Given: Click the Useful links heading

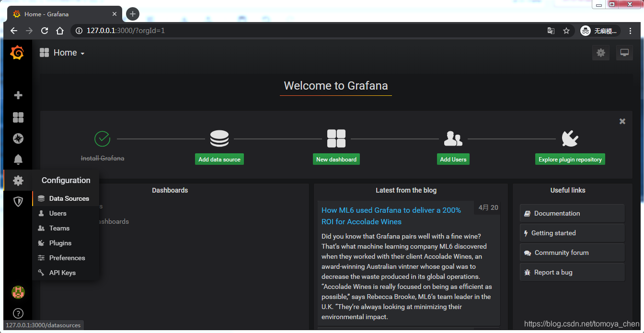Looking at the screenshot, I should (x=568, y=190).
